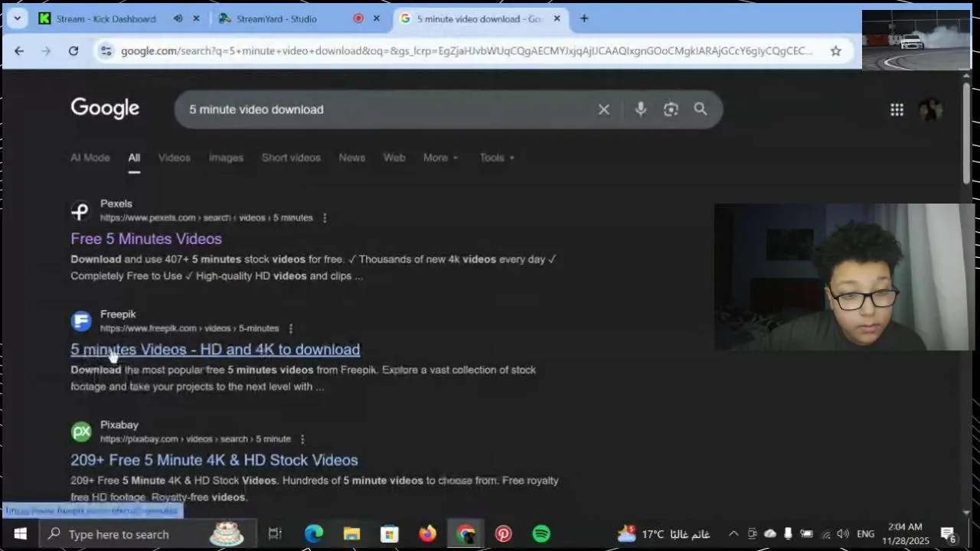Select the Web search tab
The image size is (980, 551).
coord(394,158)
